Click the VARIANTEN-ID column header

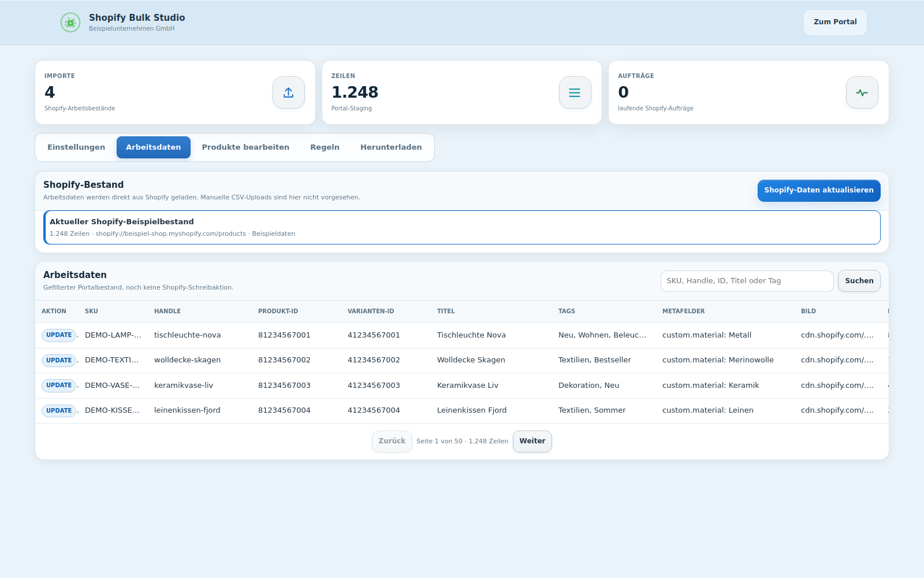(x=371, y=311)
